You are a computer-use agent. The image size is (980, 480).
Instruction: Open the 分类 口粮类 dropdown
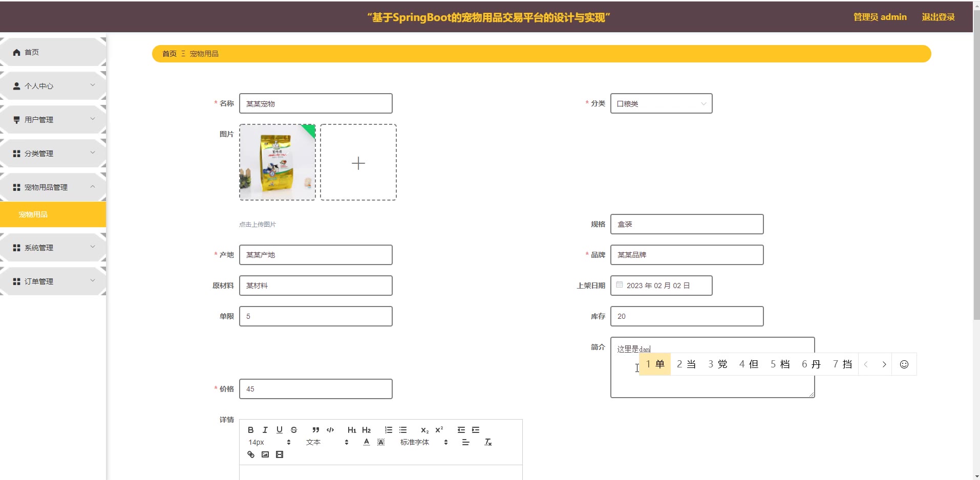661,103
